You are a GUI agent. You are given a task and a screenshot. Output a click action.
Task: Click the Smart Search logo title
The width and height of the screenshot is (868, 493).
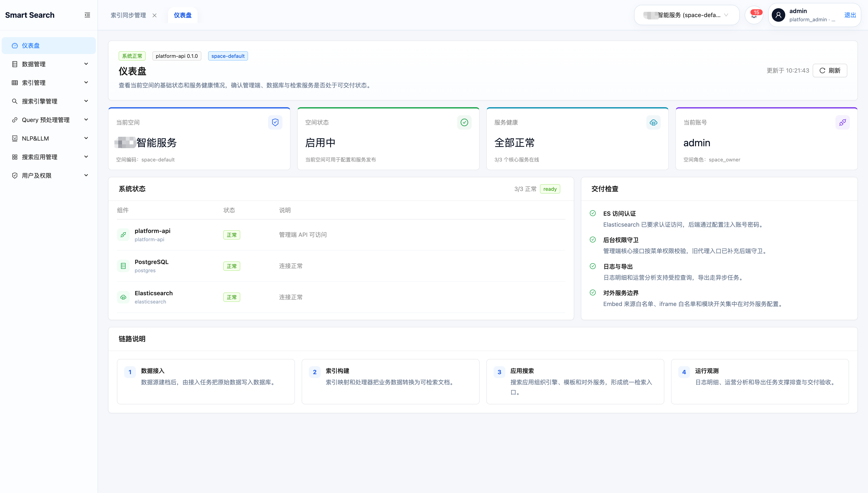[30, 15]
